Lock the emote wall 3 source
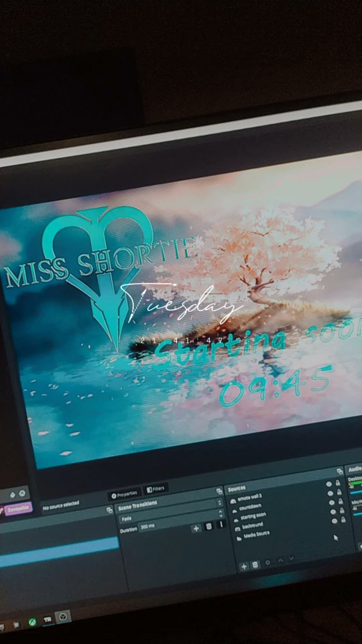Viewport: 362px width, 644px height. tap(338, 482)
